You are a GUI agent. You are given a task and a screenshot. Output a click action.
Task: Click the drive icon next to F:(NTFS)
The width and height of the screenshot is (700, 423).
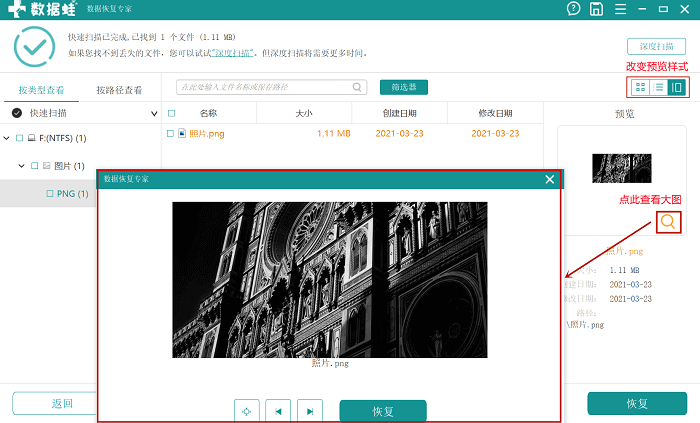31,138
